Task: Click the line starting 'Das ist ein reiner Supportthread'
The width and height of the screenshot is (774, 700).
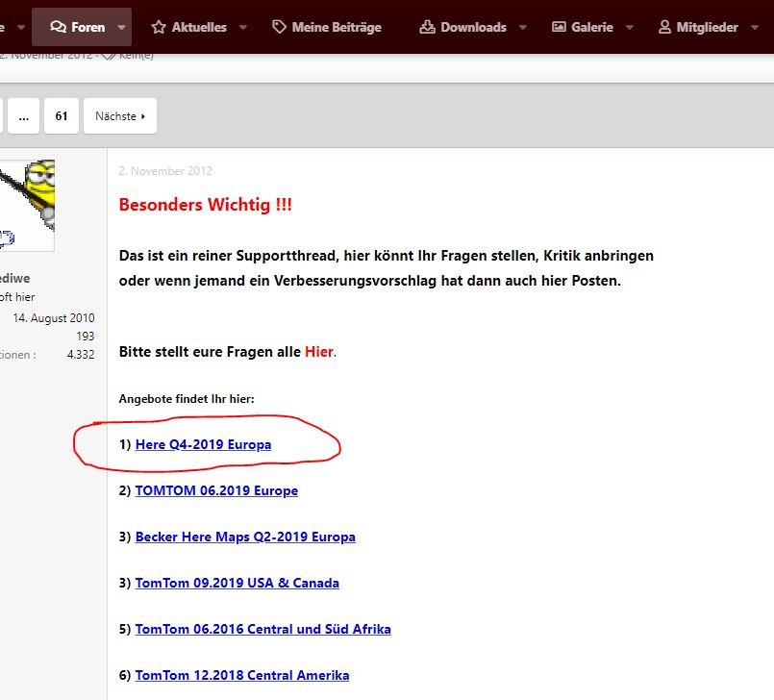Action: (386, 256)
